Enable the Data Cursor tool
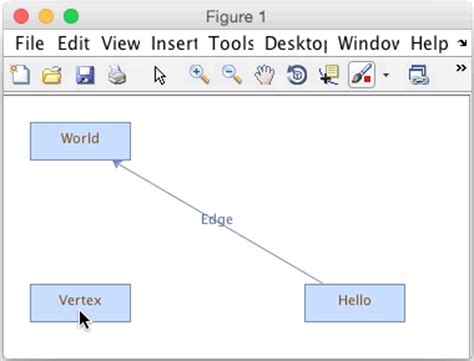 329,75
